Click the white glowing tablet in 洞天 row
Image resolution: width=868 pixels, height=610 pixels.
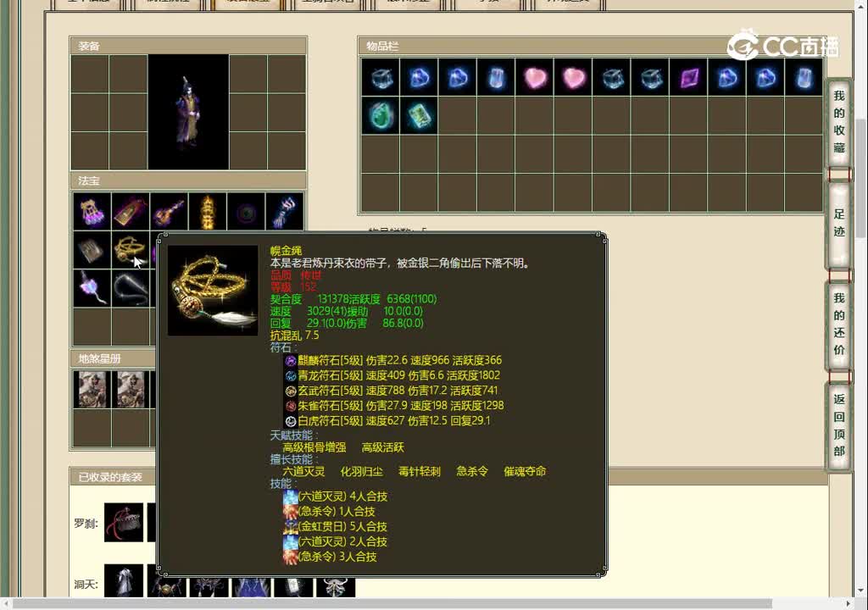click(293, 586)
